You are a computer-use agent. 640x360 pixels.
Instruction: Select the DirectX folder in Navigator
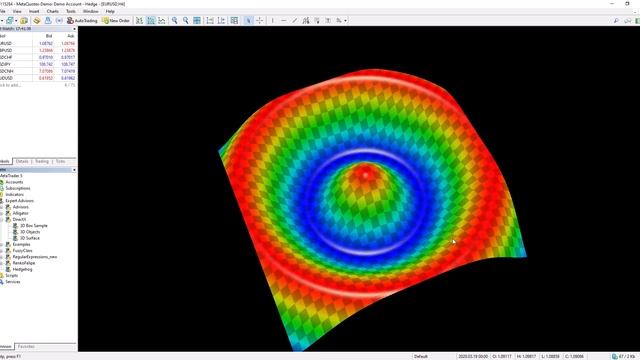click(19, 219)
